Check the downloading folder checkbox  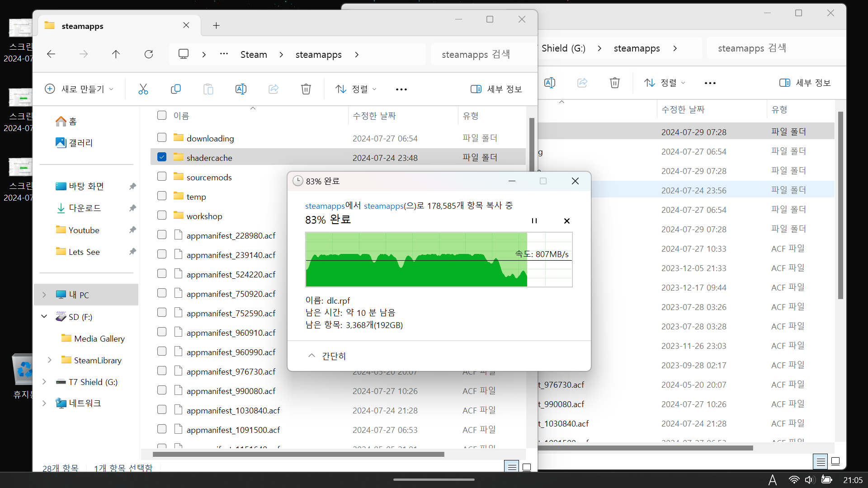coord(162,137)
